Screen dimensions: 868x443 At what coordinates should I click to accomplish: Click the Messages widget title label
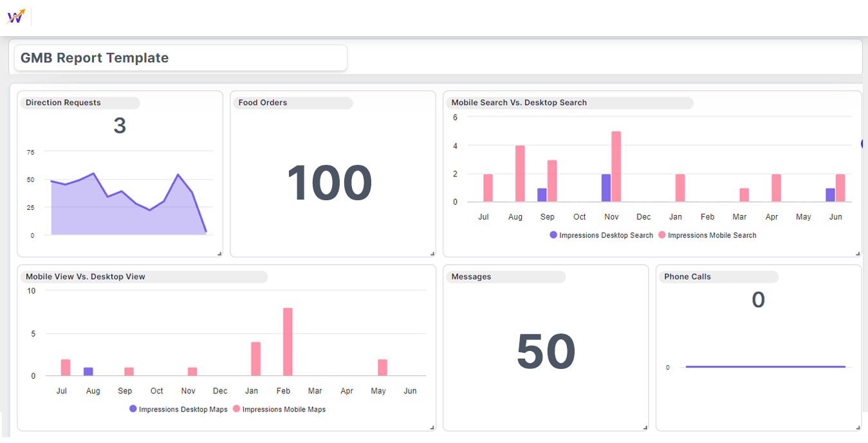(471, 277)
